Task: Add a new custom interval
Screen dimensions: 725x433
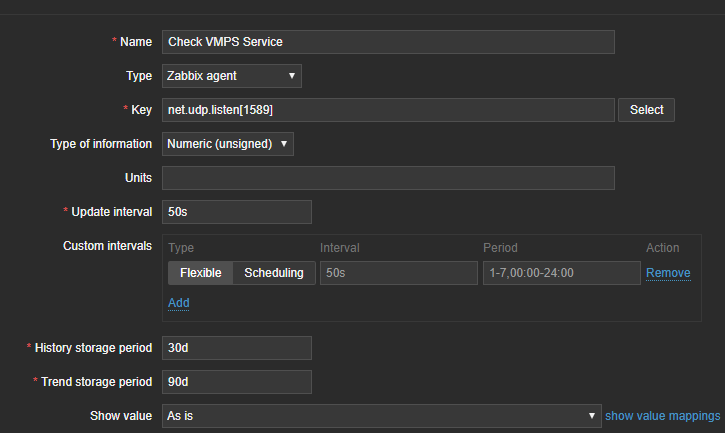Action: point(178,302)
